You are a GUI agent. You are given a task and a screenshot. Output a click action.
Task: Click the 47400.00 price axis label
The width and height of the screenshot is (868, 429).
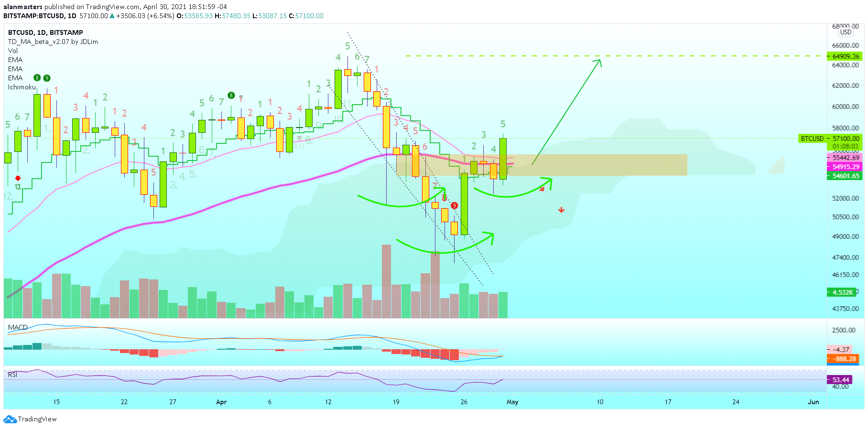click(846, 257)
